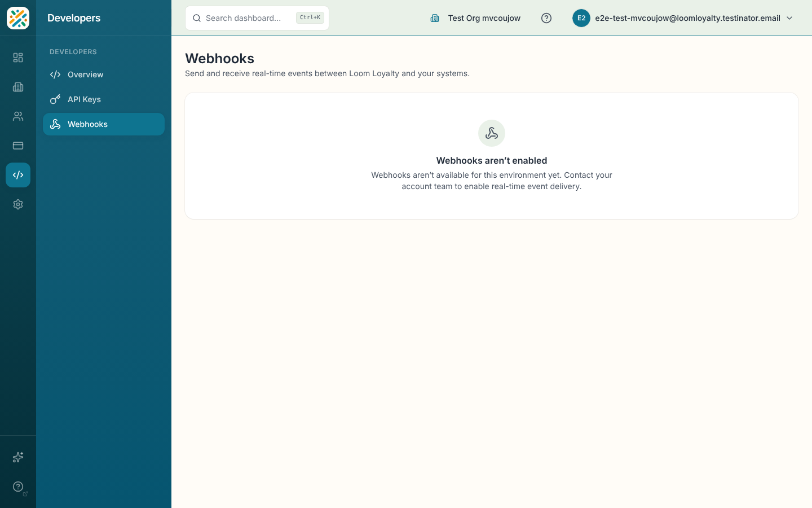Expand the account email dropdown chevron
The image size is (812, 508).
point(789,18)
